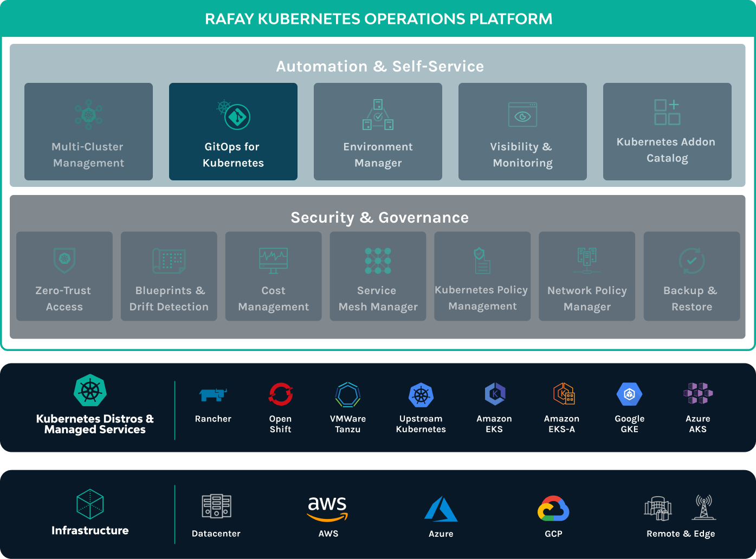Click the Visibility & Monitoring eye icon
The height and width of the screenshot is (559, 756).
(x=522, y=114)
